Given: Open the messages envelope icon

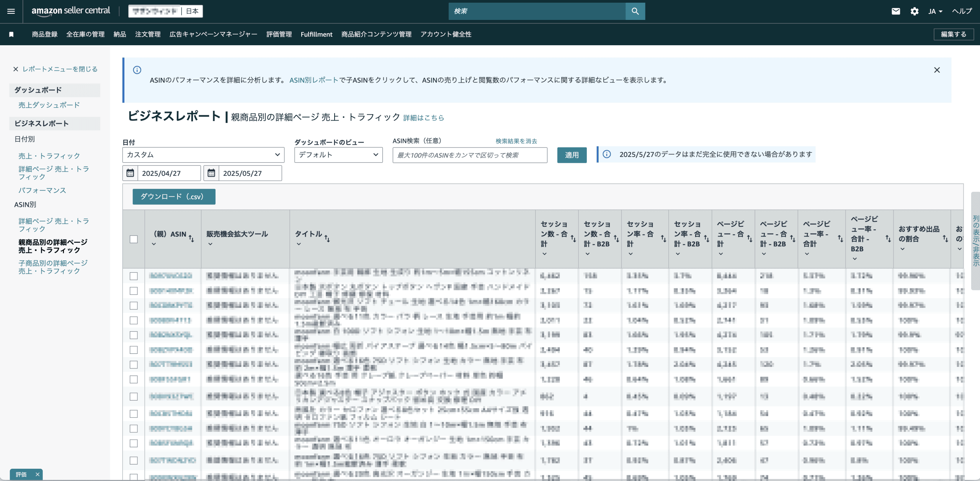Looking at the screenshot, I should tap(896, 11).
